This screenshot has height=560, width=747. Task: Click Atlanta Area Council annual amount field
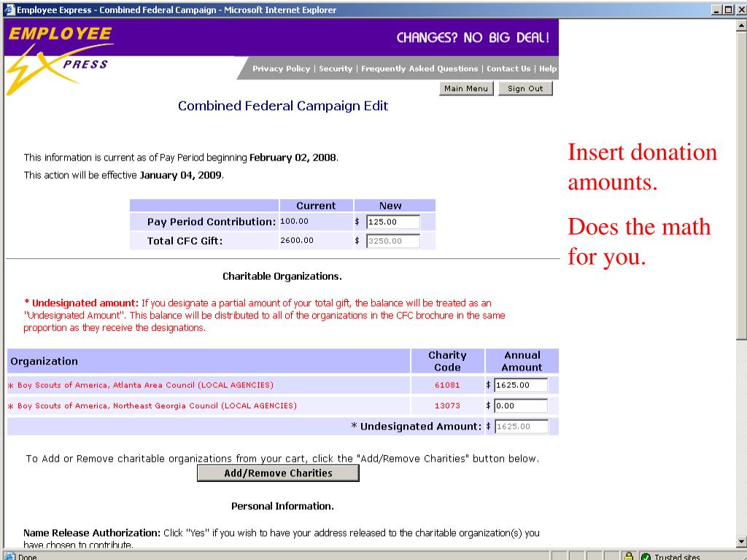click(521, 385)
